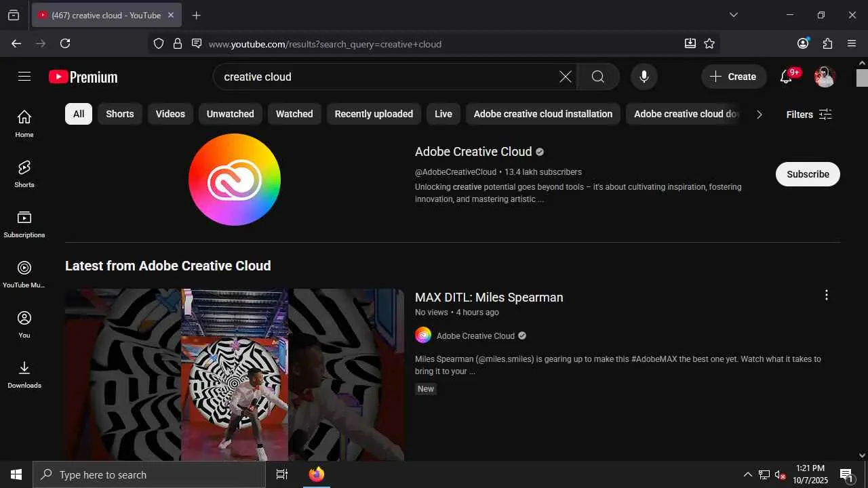Viewport: 868px width, 488px height.
Task: Click the small channel avatar under the video title
Action: tap(423, 335)
